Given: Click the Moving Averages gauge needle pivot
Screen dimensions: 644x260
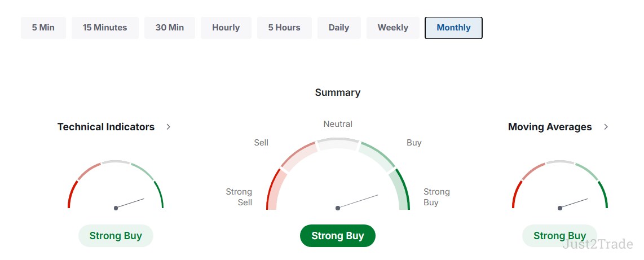Looking at the screenshot, I should click(x=560, y=208).
